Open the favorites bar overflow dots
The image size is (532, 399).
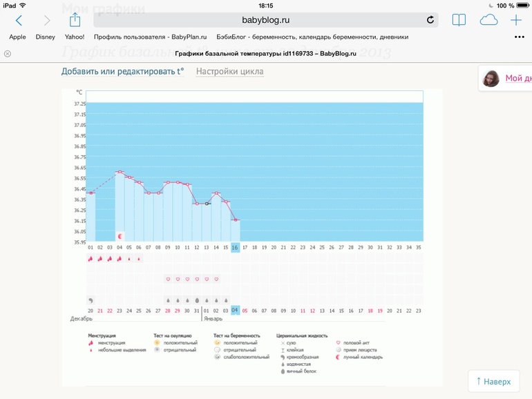(x=519, y=37)
